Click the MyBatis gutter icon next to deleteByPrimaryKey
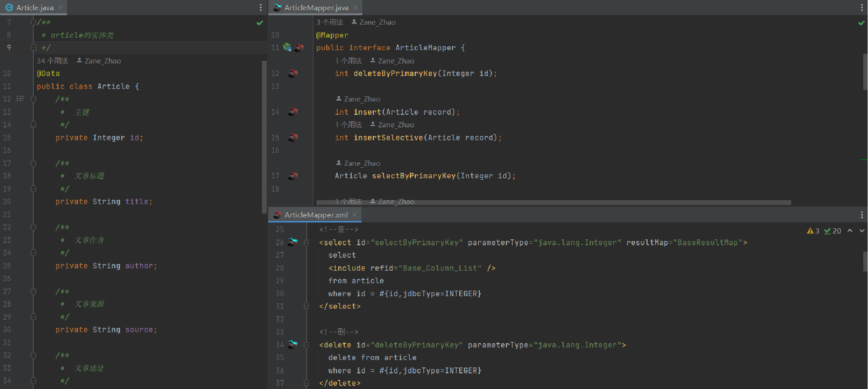Image resolution: width=868 pixels, height=389 pixels. 293,73
